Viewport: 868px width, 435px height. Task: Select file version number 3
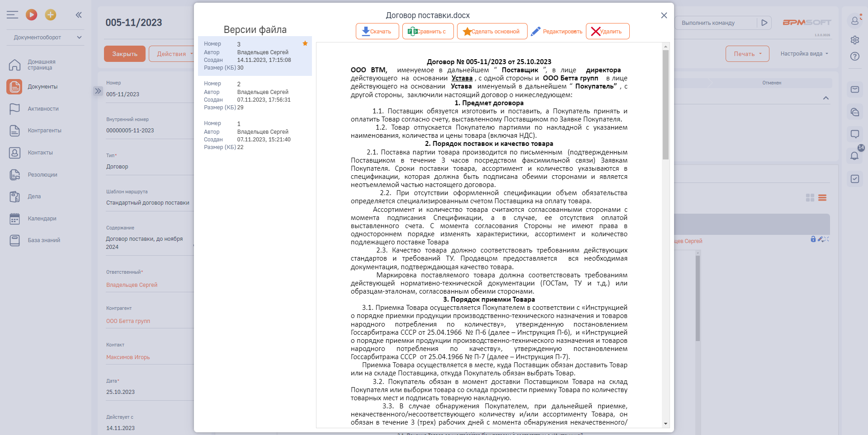click(x=255, y=56)
